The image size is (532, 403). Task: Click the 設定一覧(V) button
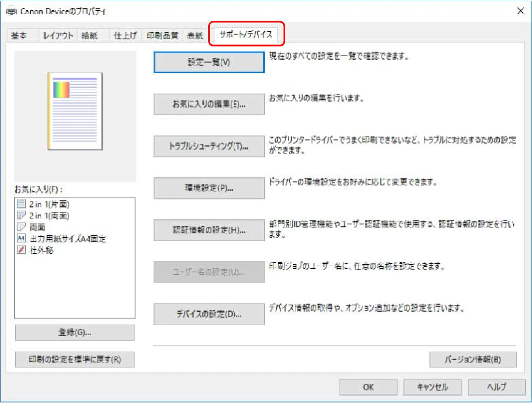pyautogui.click(x=209, y=62)
